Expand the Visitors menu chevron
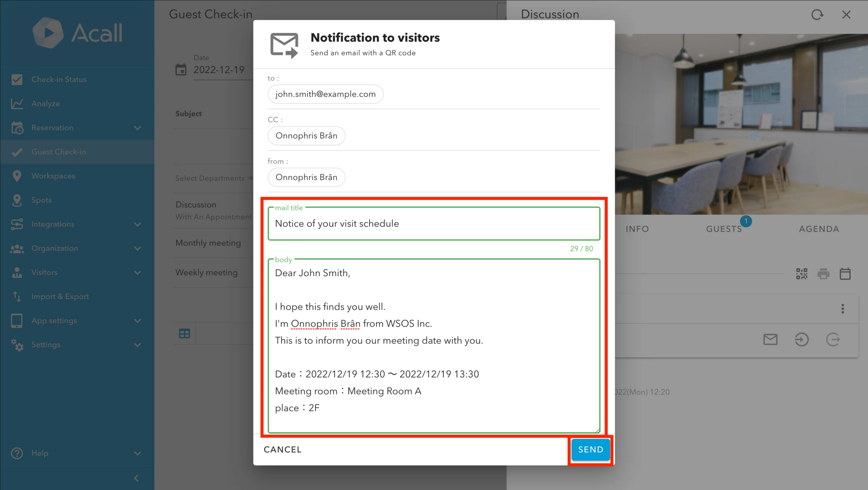 click(137, 272)
